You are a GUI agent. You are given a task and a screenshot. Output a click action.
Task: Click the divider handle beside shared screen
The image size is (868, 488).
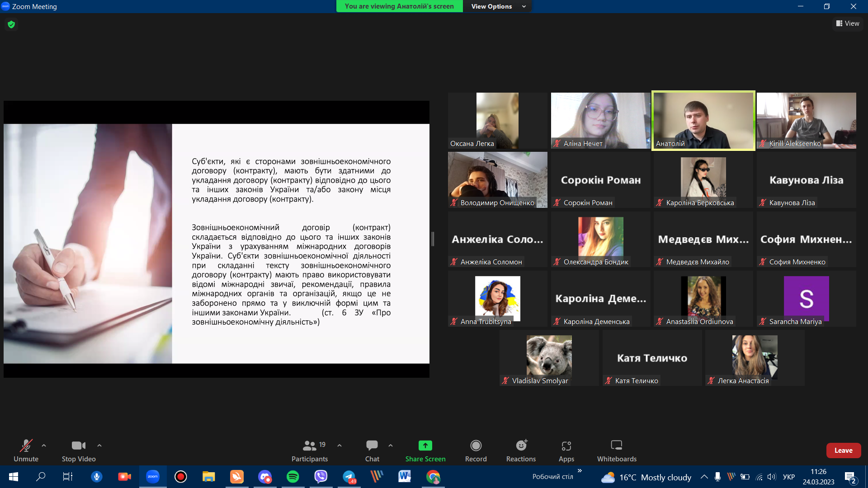(433, 239)
